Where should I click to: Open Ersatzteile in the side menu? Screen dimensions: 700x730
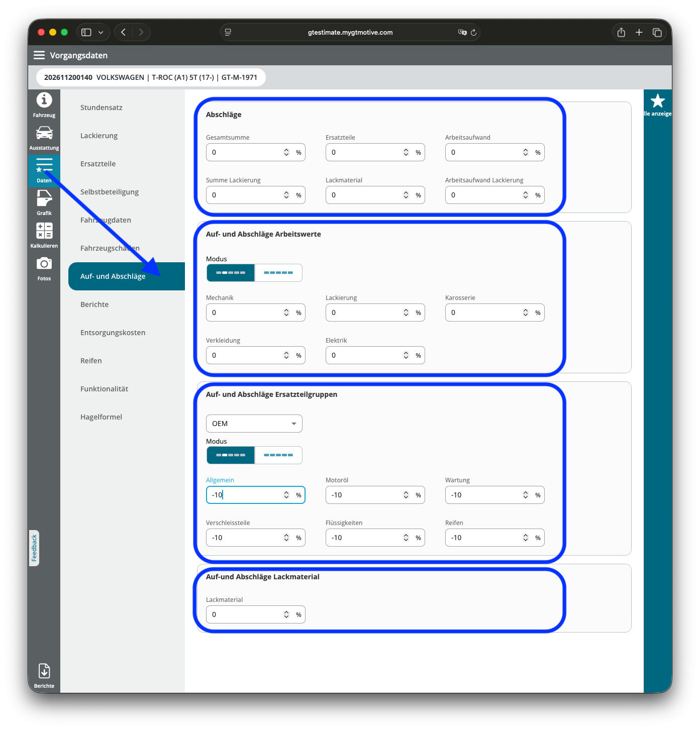(x=127, y=164)
